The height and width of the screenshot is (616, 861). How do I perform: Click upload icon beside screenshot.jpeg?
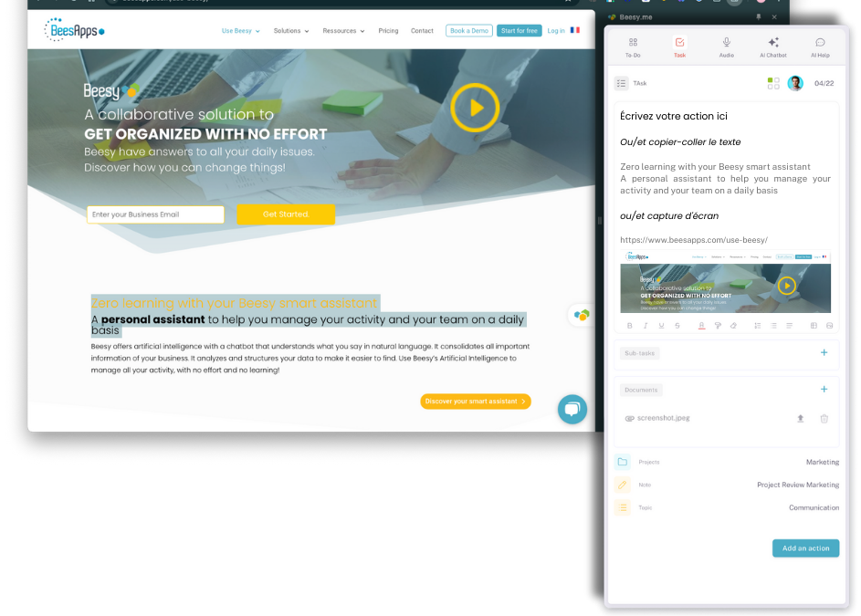pos(800,418)
